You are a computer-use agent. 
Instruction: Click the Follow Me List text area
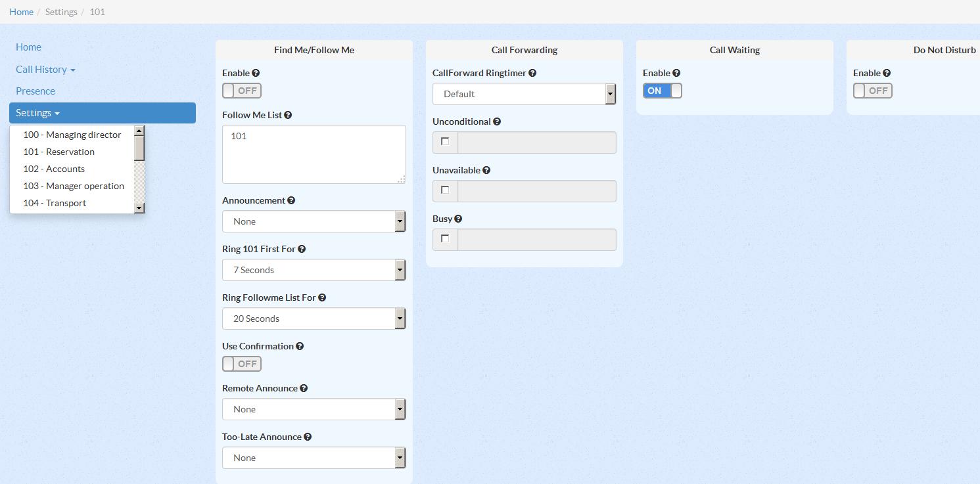(x=314, y=154)
